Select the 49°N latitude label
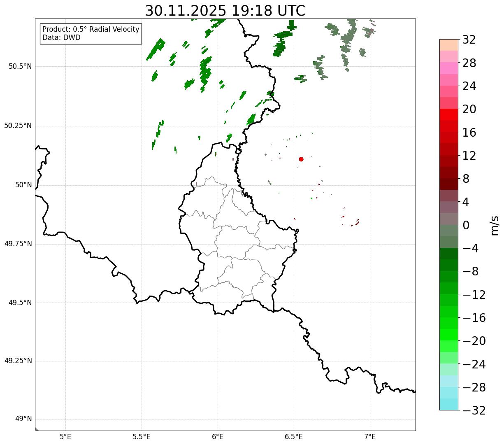This screenshot has width=504, height=445. click(23, 419)
